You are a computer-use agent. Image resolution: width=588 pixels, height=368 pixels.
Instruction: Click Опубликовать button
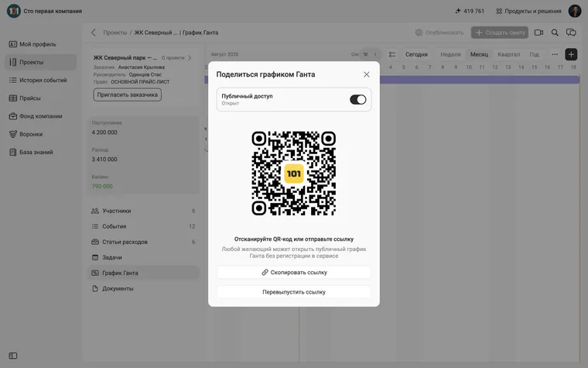[x=439, y=33]
